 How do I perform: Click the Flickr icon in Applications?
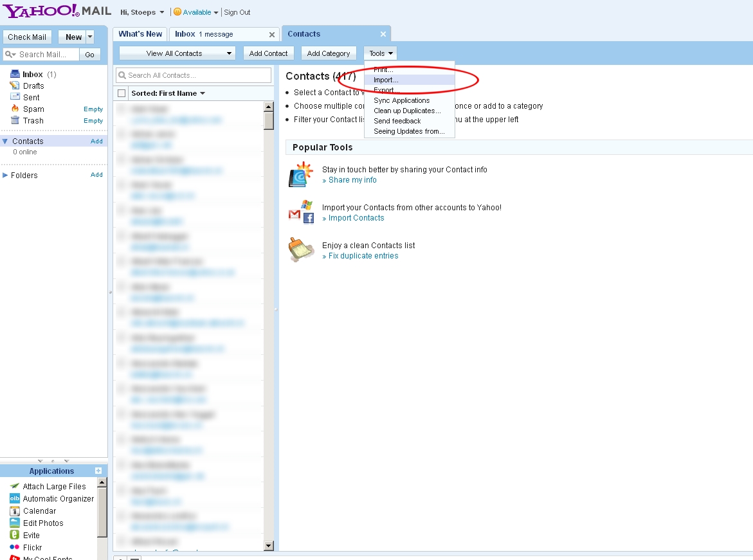point(14,547)
